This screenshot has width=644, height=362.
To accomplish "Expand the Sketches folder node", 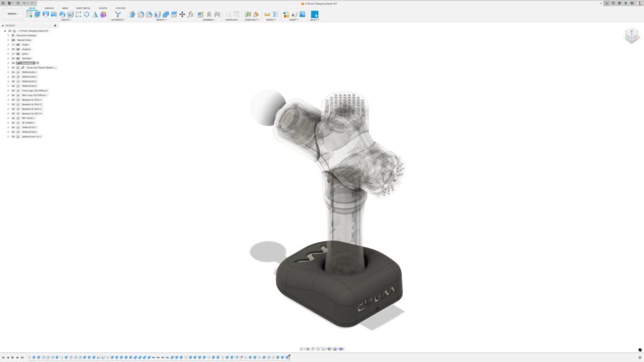I will pyautogui.click(x=8, y=58).
